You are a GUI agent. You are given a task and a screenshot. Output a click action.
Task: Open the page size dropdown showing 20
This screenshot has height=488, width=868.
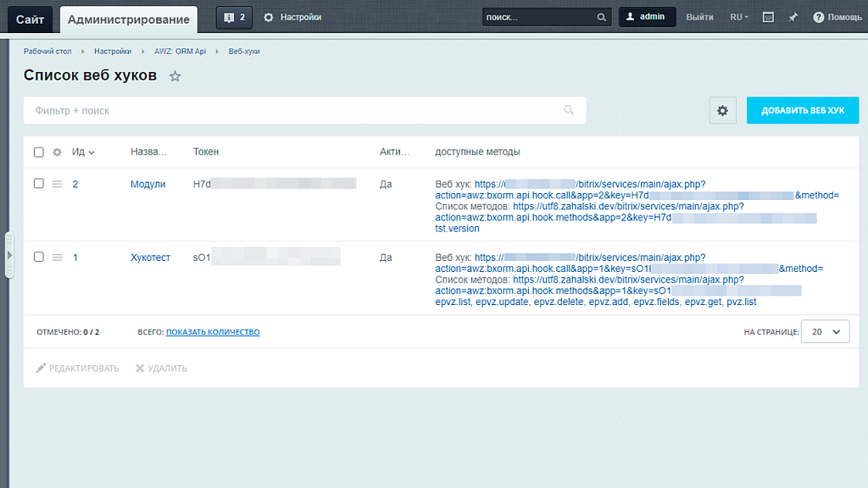[x=825, y=332]
